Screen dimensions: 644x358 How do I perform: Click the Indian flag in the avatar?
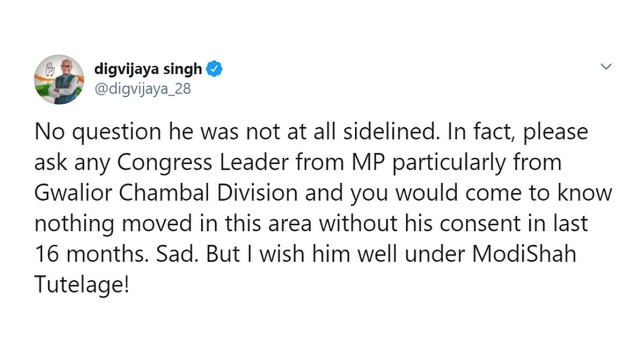42,84
